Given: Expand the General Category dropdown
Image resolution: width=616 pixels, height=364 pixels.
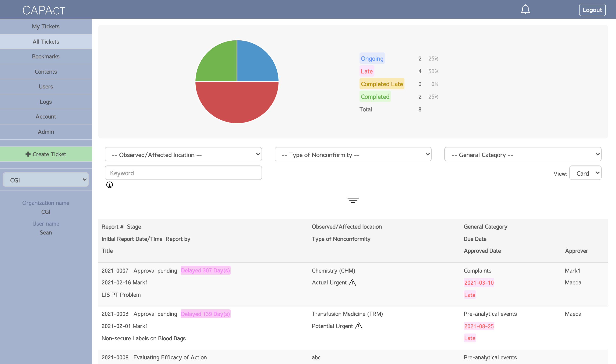Looking at the screenshot, I should pyautogui.click(x=523, y=154).
